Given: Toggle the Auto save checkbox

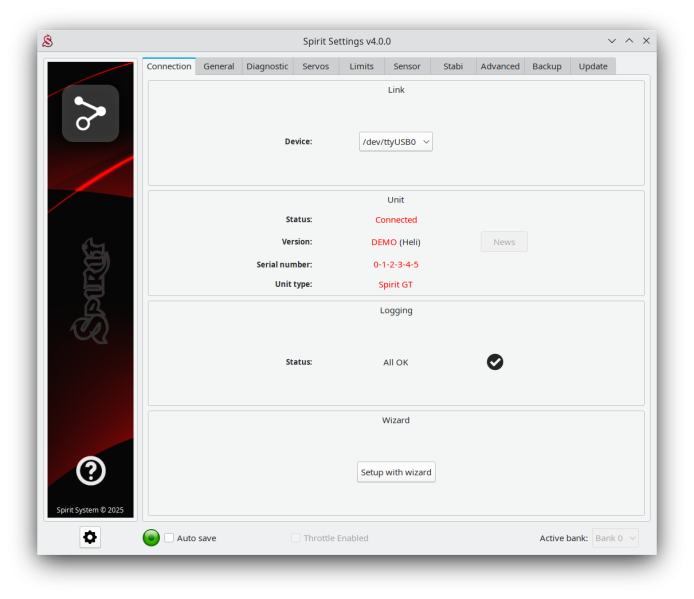Looking at the screenshot, I should click(x=169, y=538).
